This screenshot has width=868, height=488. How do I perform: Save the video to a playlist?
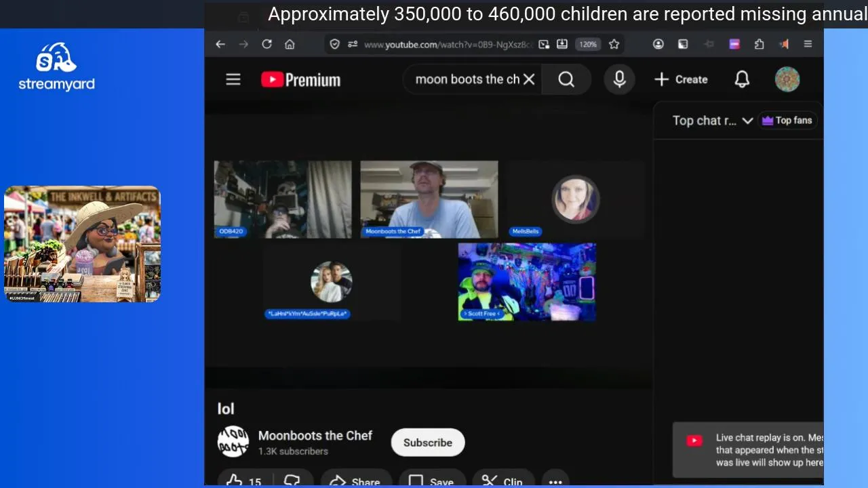(432, 480)
